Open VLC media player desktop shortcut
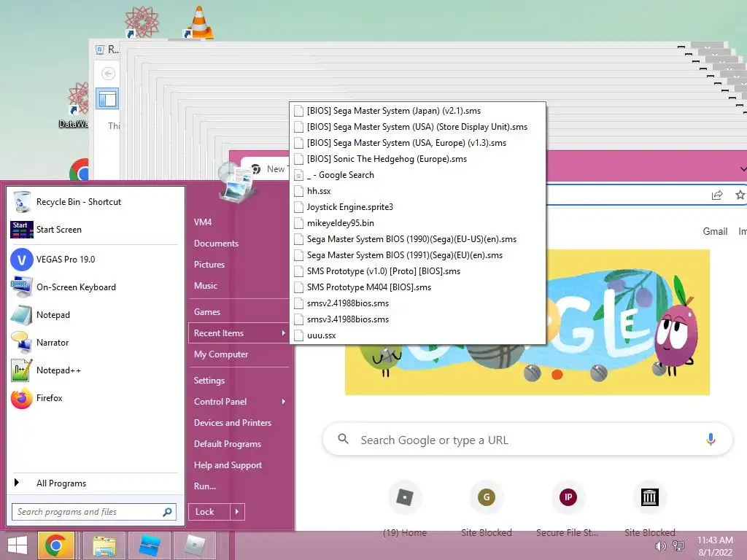This screenshot has width=747, height=560. (x=198, y=22)
